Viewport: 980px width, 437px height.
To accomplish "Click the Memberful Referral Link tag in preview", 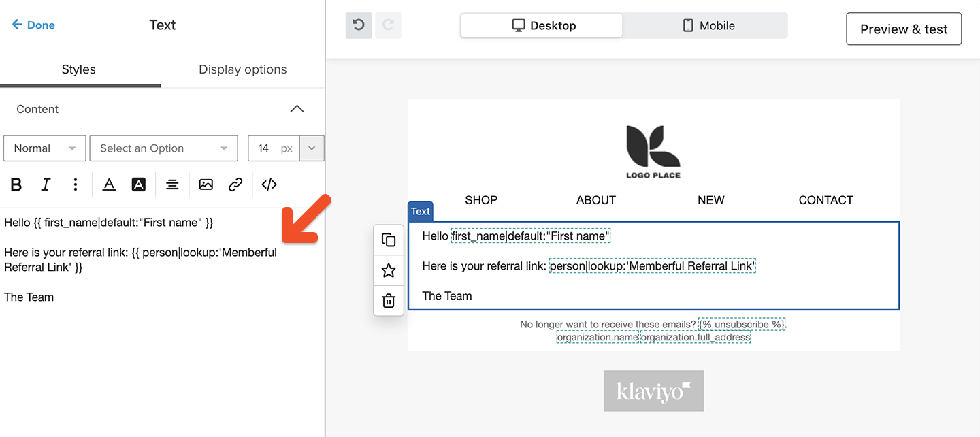I will pyautogui.click(x=653, y=266).
